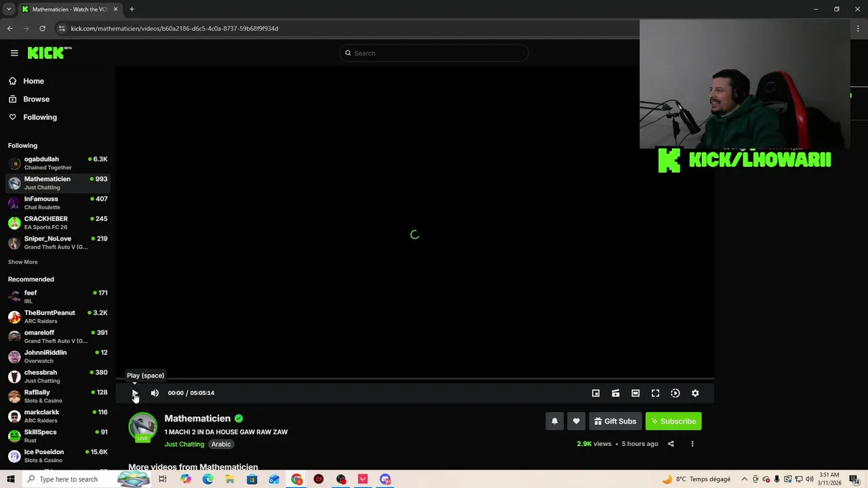Open markclarkk recommended channel
Screen dimensions: 868x488
(x=58, y=416)
